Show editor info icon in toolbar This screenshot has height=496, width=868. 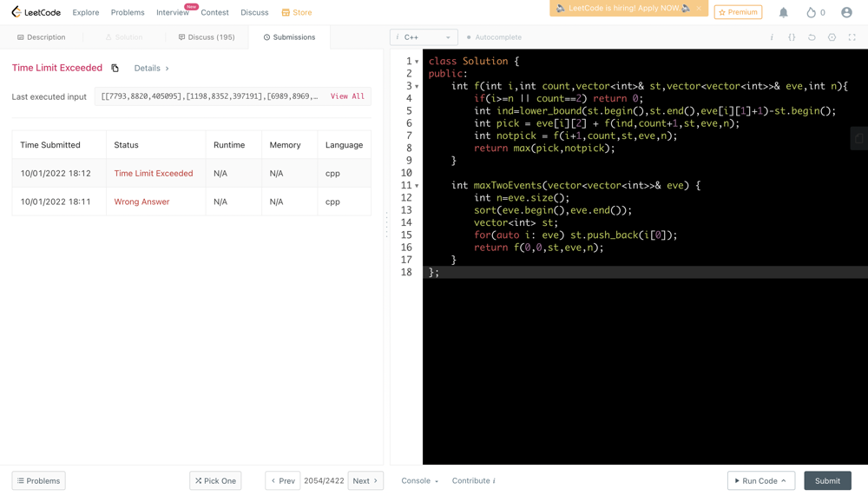point(772,37)
